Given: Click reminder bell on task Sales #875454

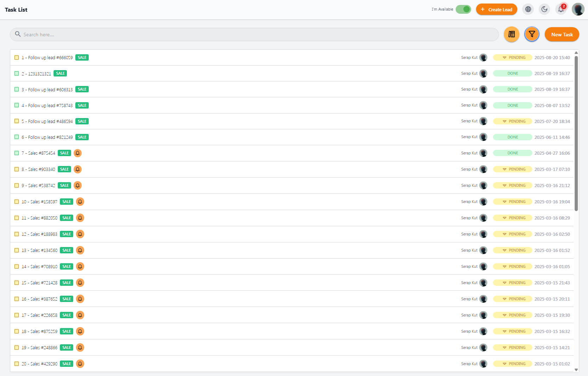Looking at the screenshot, I should pos(78,153).
